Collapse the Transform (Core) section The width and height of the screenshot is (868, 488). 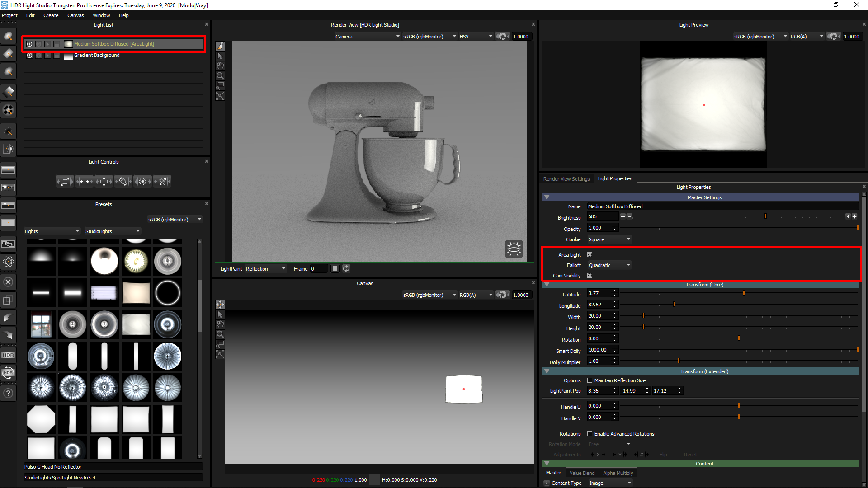click(547, 285)
